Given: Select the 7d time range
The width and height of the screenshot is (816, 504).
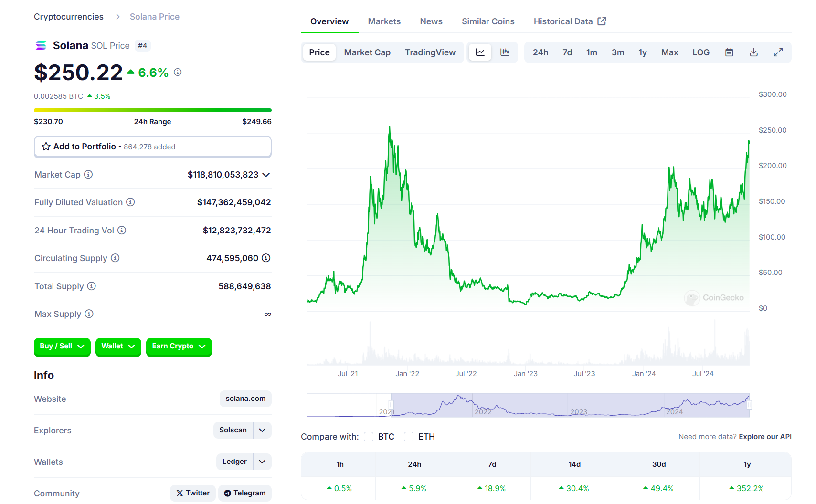Looking at the screenshot, I should (567, 52).
